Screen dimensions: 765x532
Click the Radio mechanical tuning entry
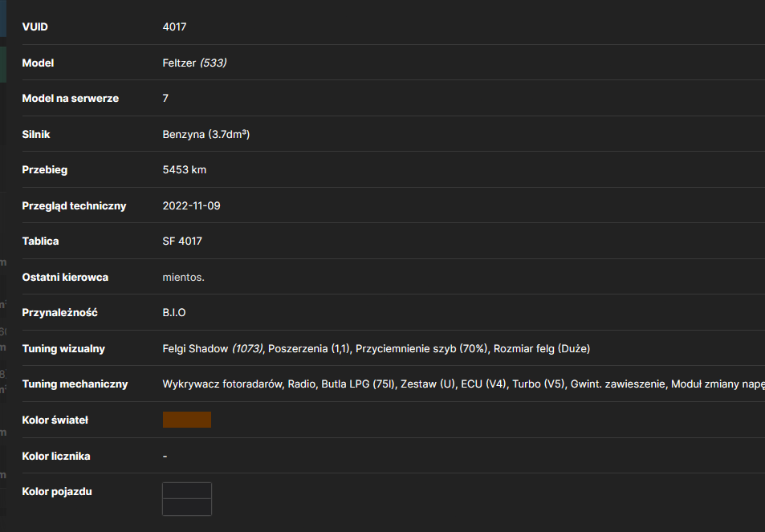(x=301, y=384)
